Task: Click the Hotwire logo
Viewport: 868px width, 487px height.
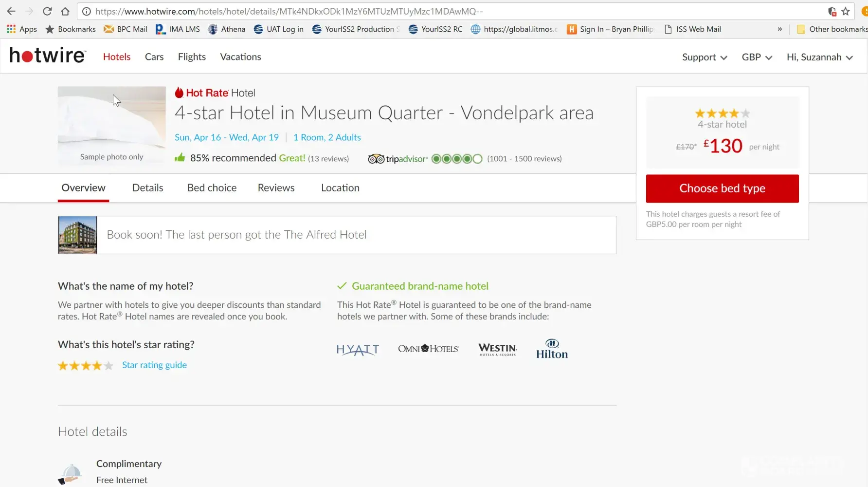Action: click(48, 56)
